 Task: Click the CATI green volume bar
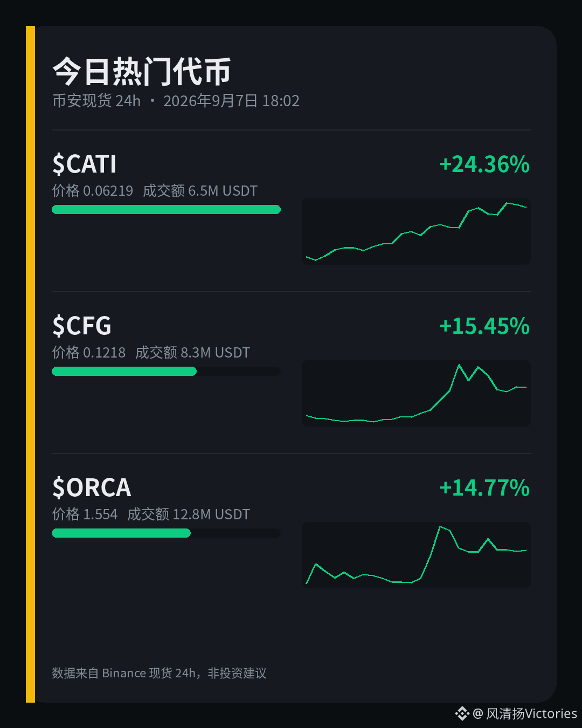(166, 209)
